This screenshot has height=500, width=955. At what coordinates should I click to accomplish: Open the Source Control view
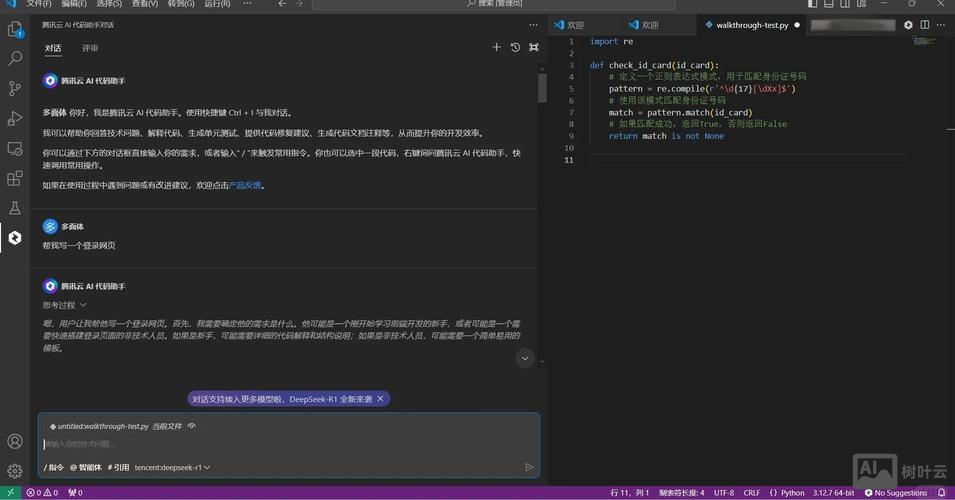click(x=15, y=88)
